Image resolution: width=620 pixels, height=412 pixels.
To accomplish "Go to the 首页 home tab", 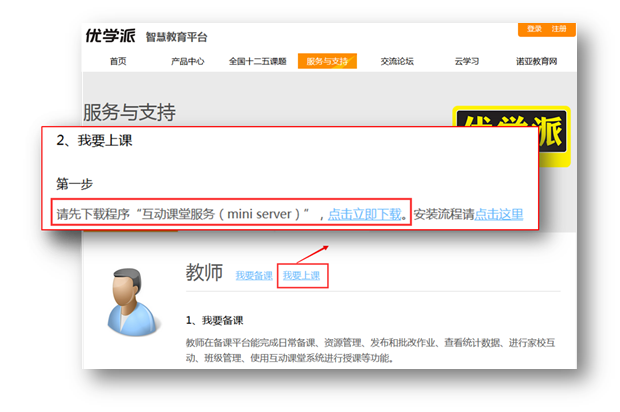I will (x=118, y=62).
